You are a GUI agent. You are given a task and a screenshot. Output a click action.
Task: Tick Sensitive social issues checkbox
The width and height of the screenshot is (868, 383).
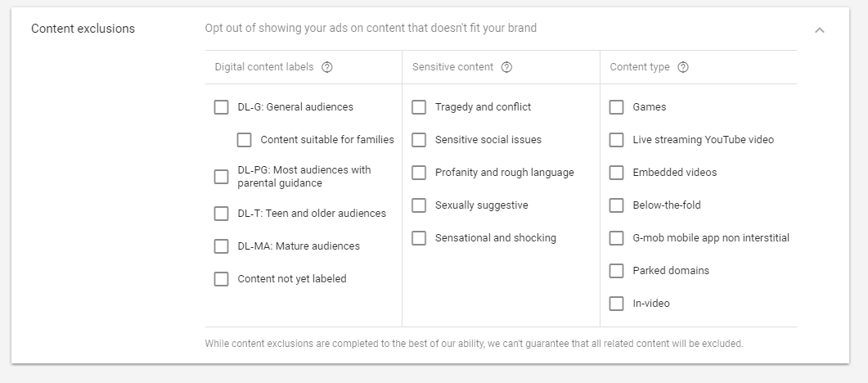419,139
